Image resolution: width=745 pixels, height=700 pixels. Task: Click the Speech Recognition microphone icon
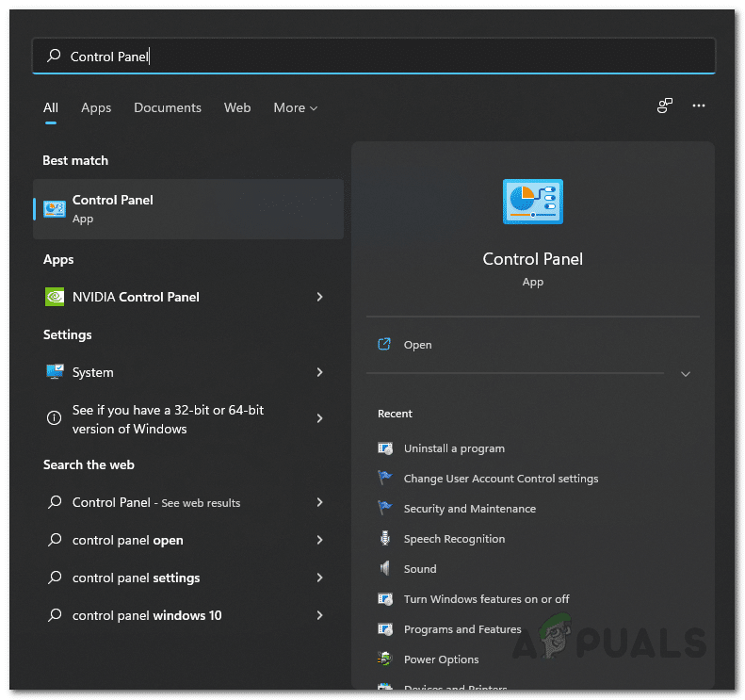click(384, 539)
